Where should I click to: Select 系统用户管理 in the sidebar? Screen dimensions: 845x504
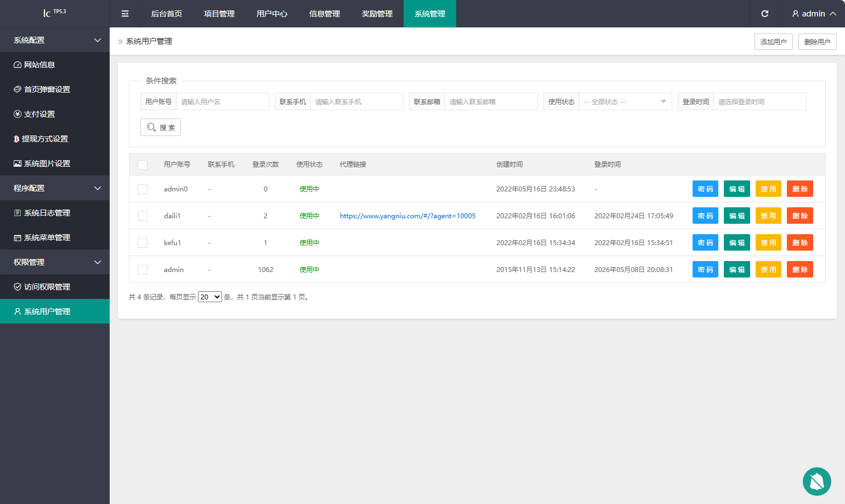[55, 312]
